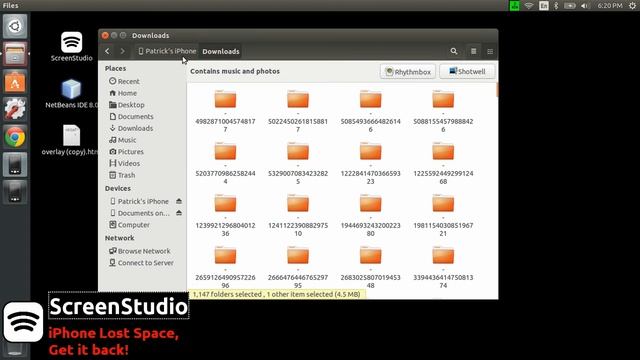Image resolution: width=640 pixels, height=360 pixels.
Task: Open NetBeans IDE desktop icon
Action: pos(71,94)
